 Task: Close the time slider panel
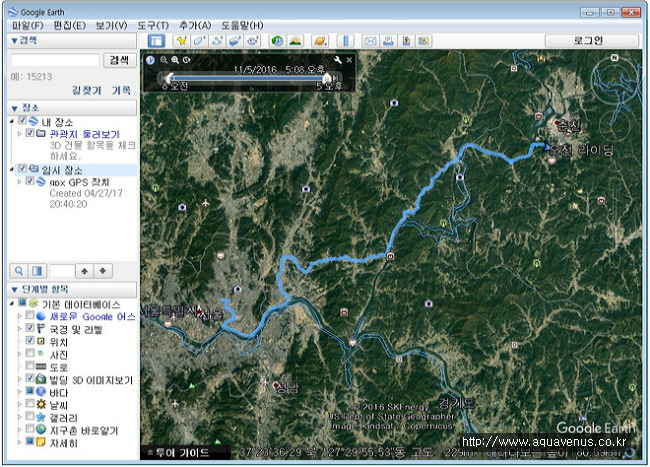349,60
